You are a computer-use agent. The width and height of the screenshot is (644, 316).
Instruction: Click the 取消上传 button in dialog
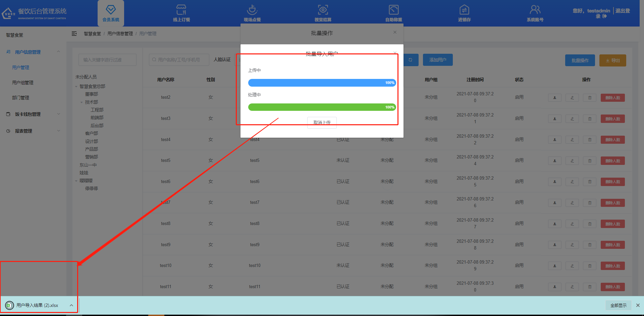pyautogui.click(x=322, y=122)
